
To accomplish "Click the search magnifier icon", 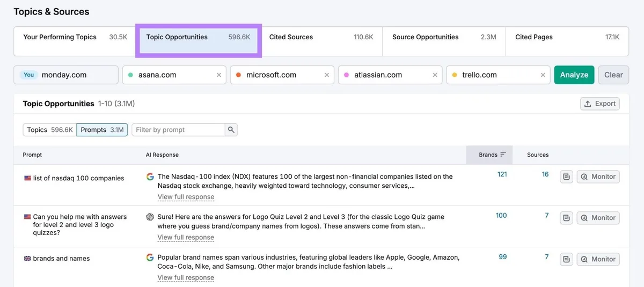I will tap(231, 130).
